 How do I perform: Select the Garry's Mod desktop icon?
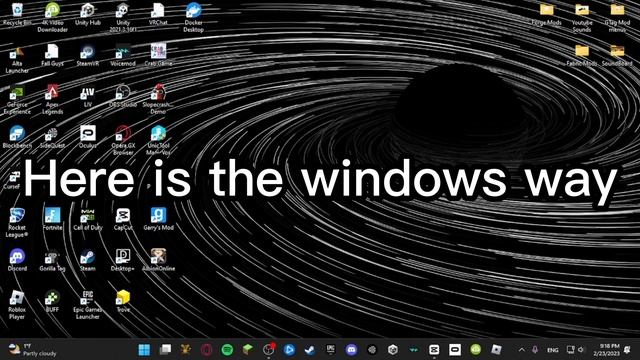click(158, 220)
